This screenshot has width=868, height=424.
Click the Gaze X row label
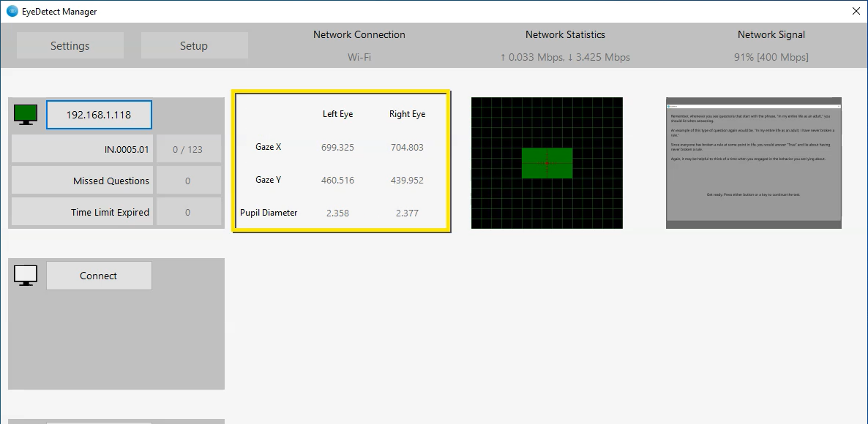point(269,147)
